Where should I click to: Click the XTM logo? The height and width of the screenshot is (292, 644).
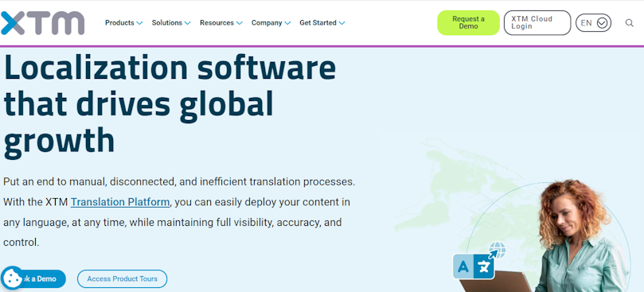(42, 22)
